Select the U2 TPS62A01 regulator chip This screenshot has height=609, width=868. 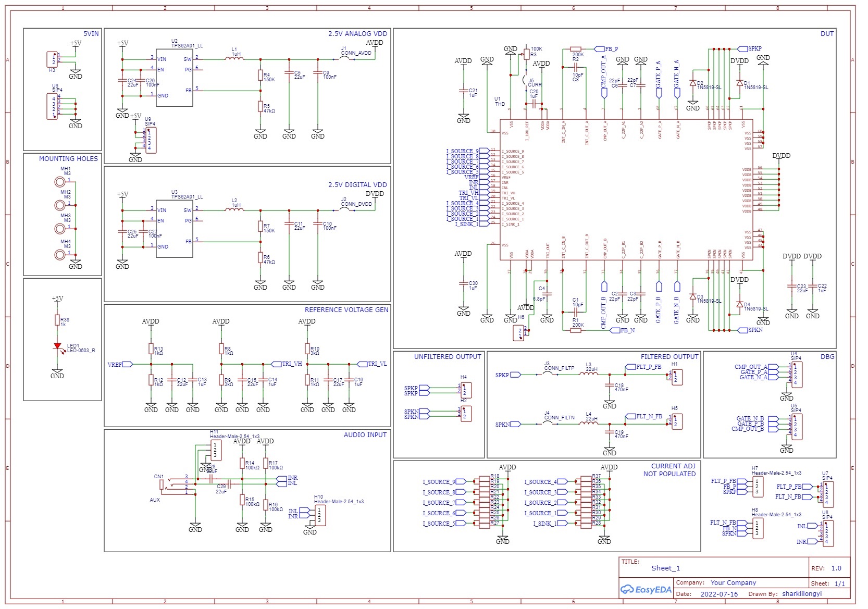point(175,77)
